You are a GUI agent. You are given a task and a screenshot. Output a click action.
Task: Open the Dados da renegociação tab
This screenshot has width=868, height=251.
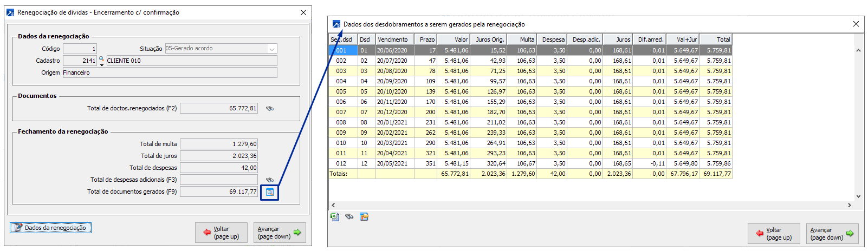[51, 228]
